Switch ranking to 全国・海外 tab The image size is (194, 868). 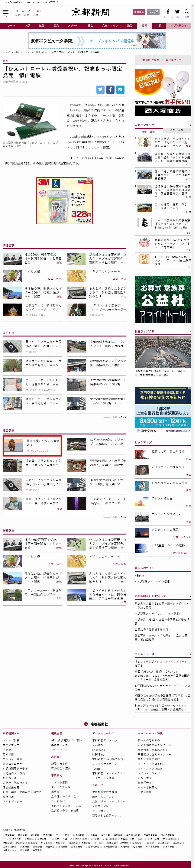pos(176,130)
